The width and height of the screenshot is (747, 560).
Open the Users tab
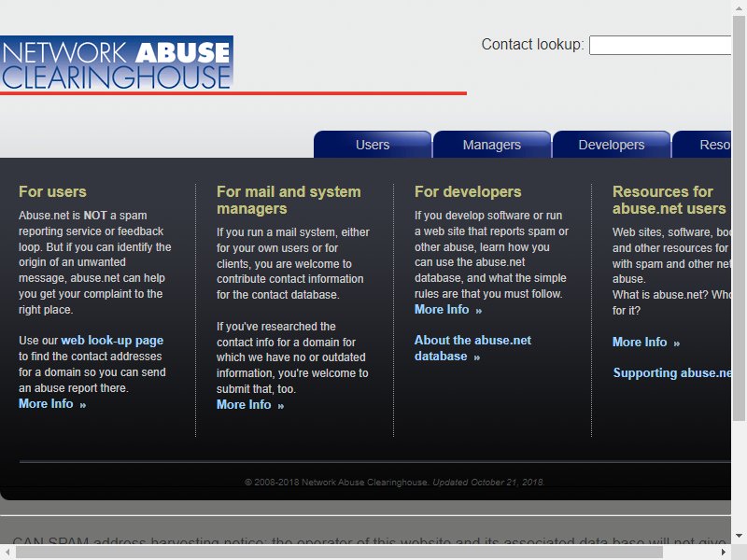click(373, 145)
